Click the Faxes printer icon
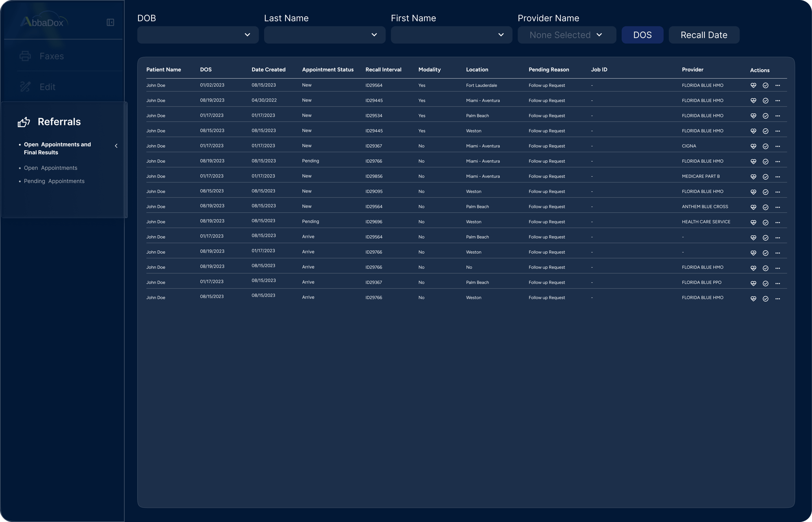The width and height of the screenshot is (812, 522). pos(25,56)
